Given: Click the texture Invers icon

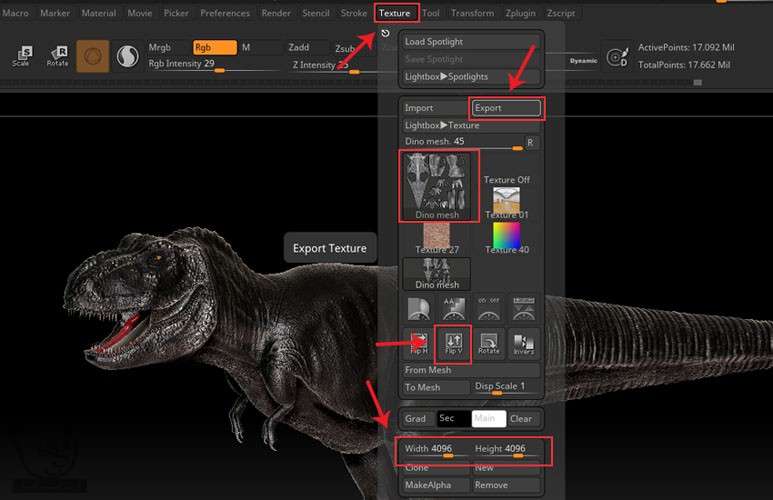Looking at the screenshot, I should coord(524,344).
